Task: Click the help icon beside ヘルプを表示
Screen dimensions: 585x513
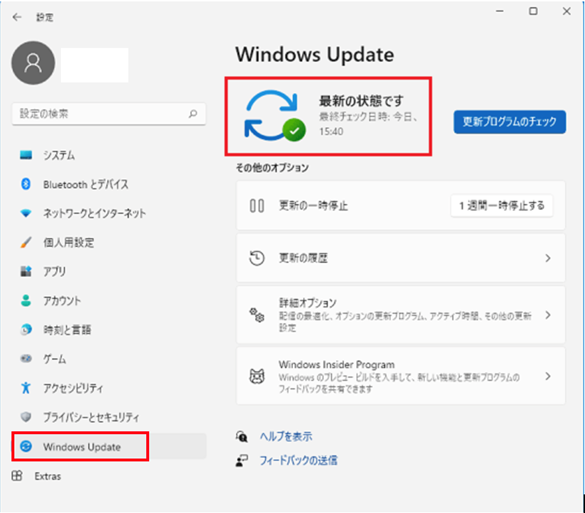Action: [x=242, y=436]
